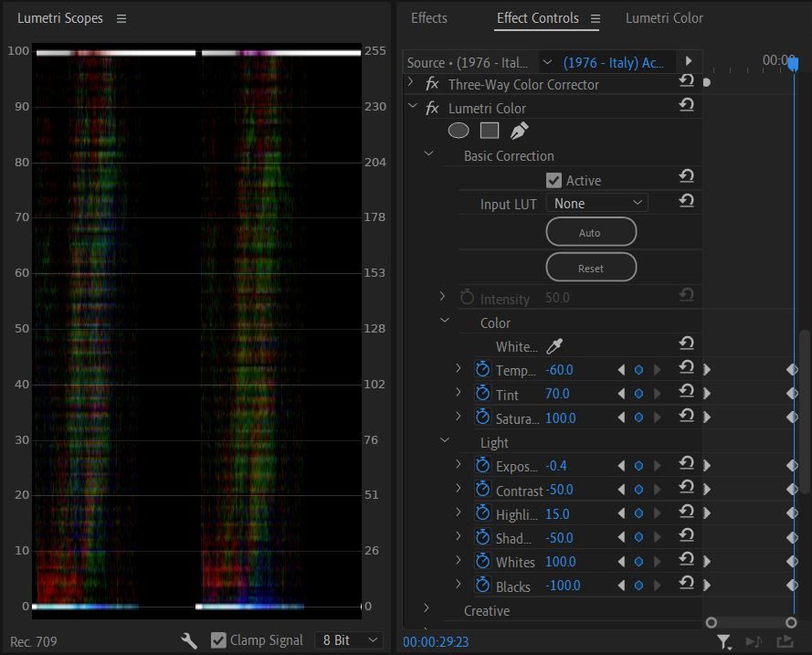
Task: Click the sequence clip name link
Action: tap(613, 63)
